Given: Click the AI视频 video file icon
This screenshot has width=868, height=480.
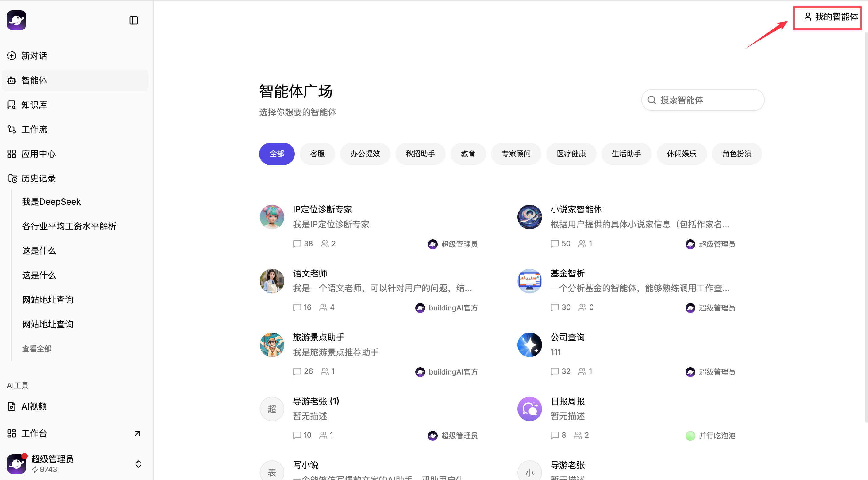Looking at the screenshot, I should coord(12,406).
